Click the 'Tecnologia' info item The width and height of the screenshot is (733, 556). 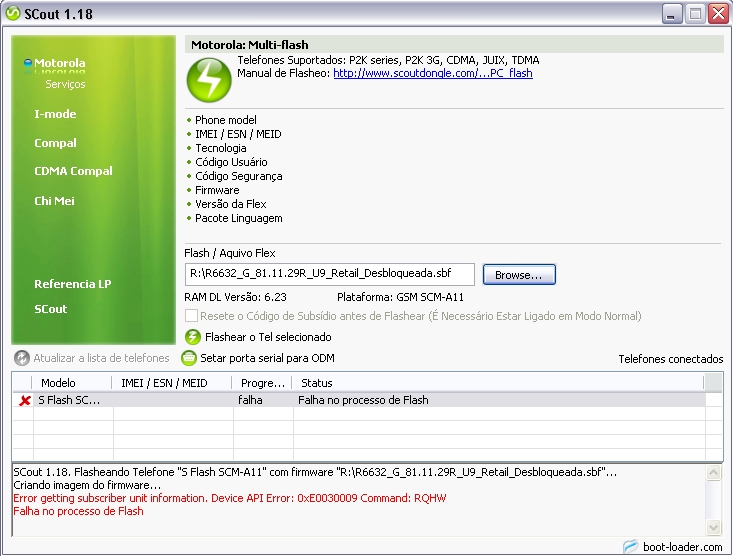click(221, 148)
